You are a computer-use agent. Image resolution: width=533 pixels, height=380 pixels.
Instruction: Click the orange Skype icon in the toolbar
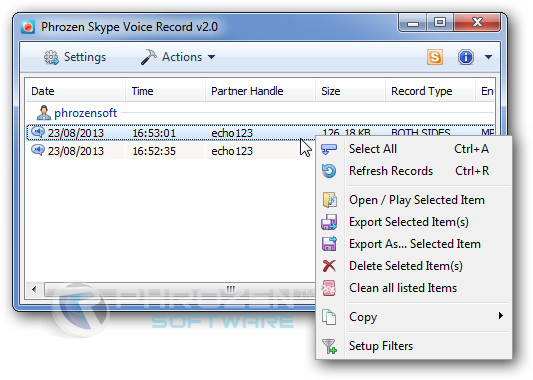pyautogui.click(x=435, y=57)
